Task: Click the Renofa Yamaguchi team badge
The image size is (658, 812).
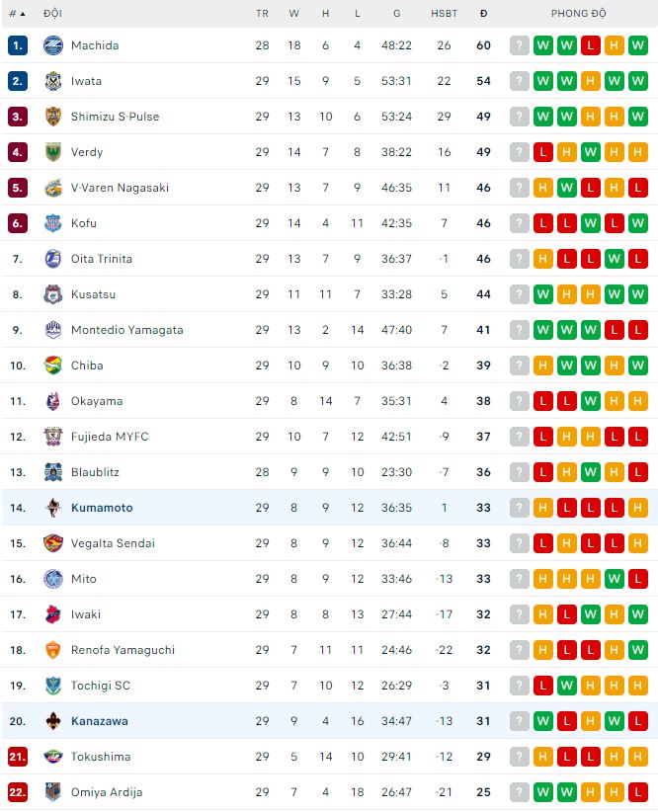Action: (x=53, y=650)
